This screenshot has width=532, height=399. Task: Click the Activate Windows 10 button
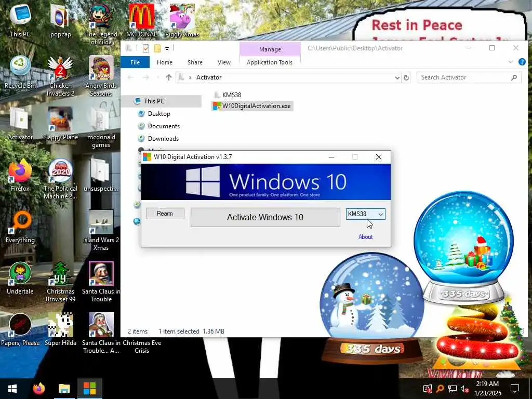click(x=265, y=218)
